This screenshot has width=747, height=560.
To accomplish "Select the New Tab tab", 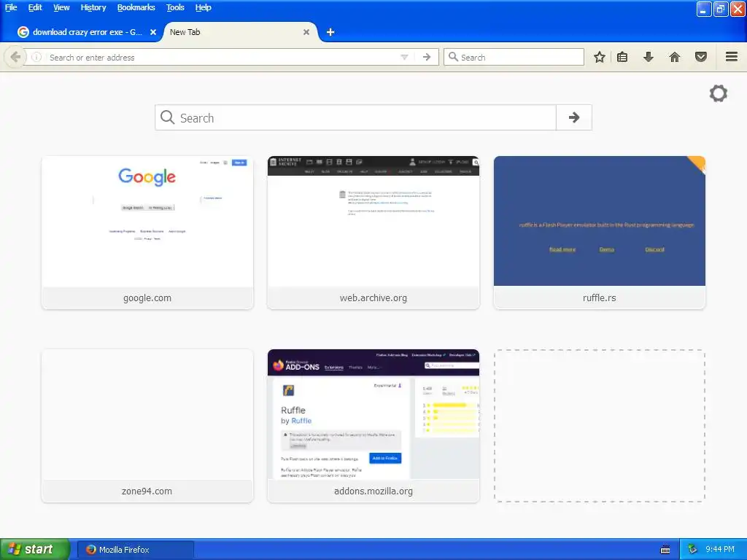I will [239, 32].
